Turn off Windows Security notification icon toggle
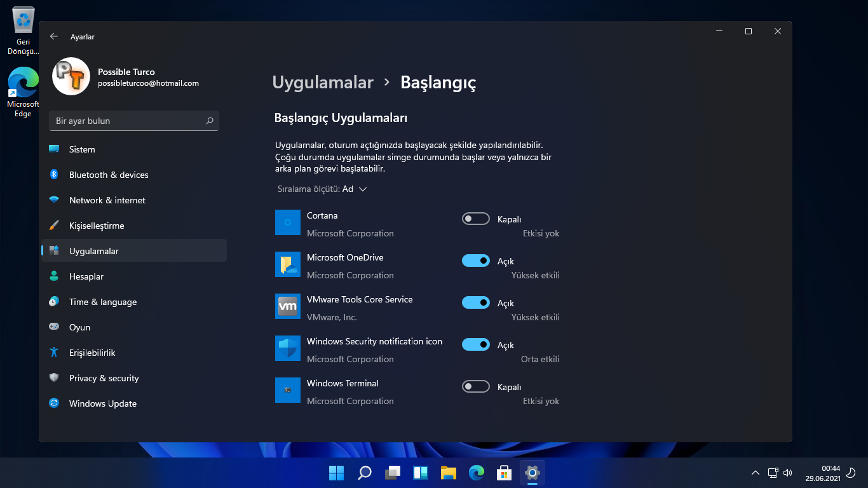 (476, 344)
